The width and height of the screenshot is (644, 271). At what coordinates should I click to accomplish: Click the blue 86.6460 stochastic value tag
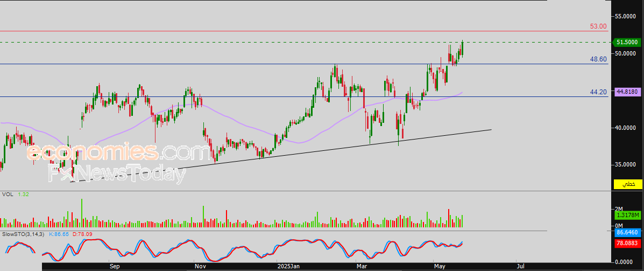pos(627,233)
